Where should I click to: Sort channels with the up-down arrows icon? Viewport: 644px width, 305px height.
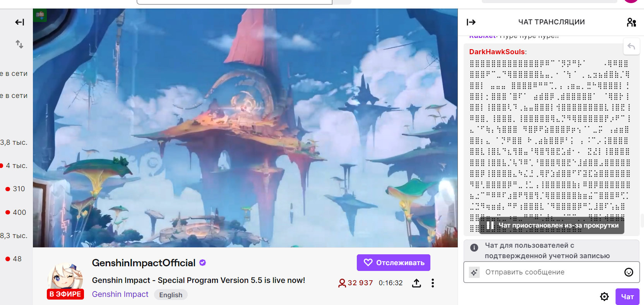click(19, 44)
